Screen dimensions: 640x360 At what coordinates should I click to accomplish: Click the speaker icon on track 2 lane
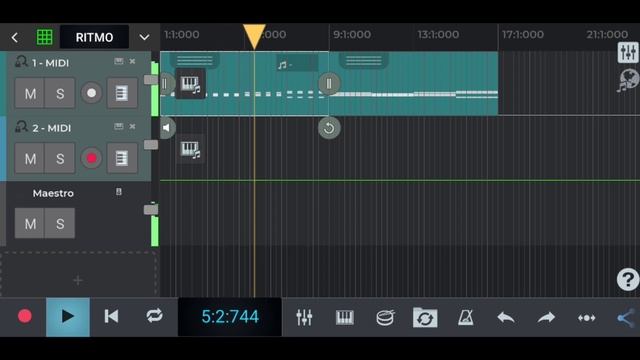tap(167, 128)
